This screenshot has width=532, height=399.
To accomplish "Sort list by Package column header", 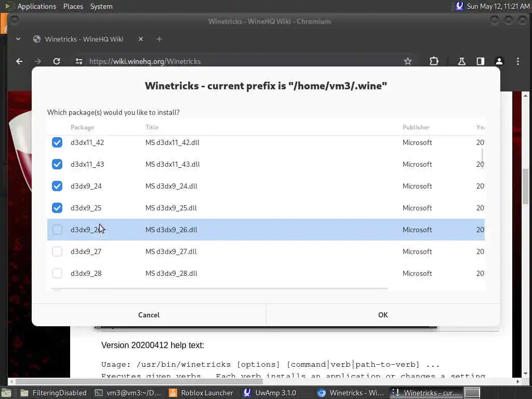I will (x=83, y=127).
